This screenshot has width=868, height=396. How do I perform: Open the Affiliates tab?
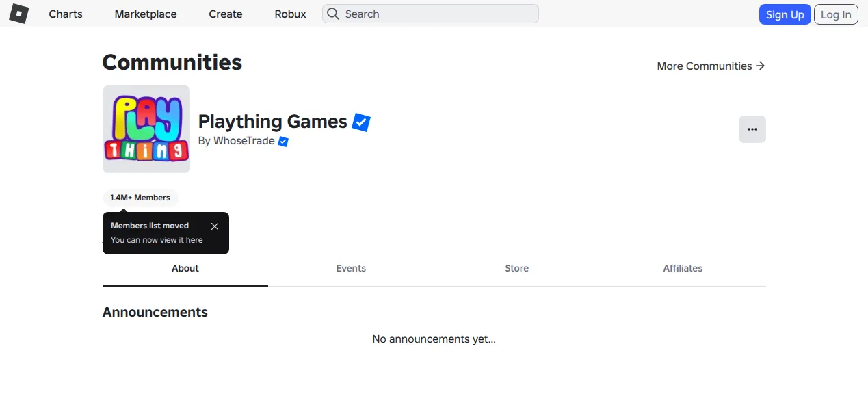pyautogui.click(x=683, y=268)
